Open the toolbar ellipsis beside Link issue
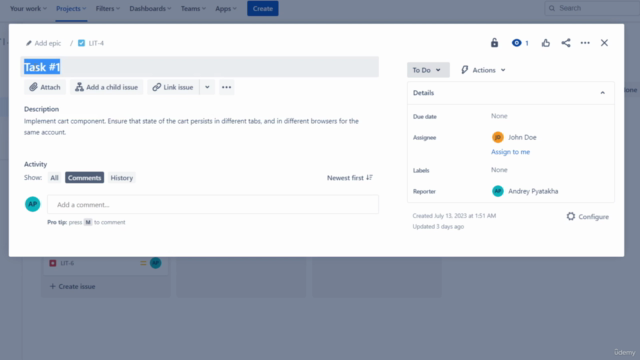 227,87
